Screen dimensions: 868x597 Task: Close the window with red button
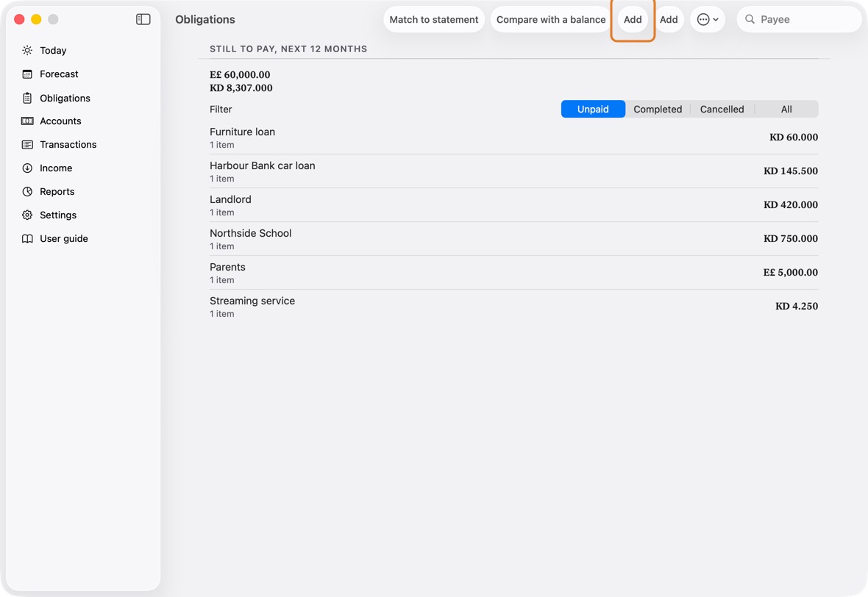click(19, 19)
